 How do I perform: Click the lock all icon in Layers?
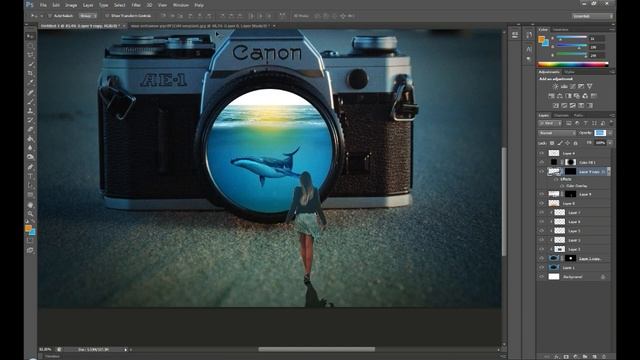576,143
